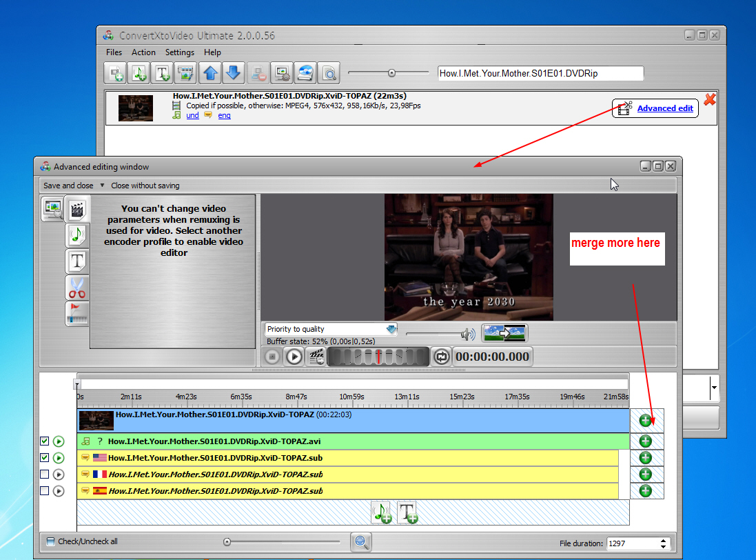Expand the Save and close dropdown arrow

(x=102, y=186)
